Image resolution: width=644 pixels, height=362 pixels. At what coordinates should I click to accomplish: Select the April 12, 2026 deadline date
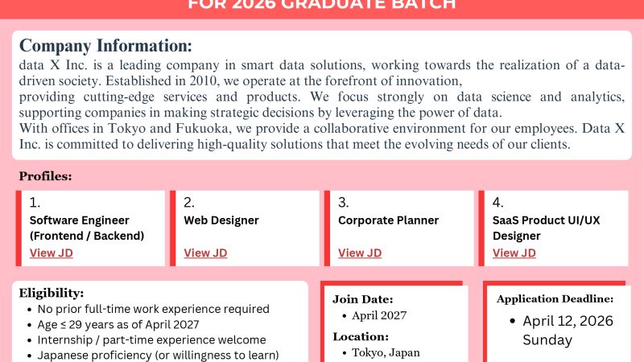(568, 321)
